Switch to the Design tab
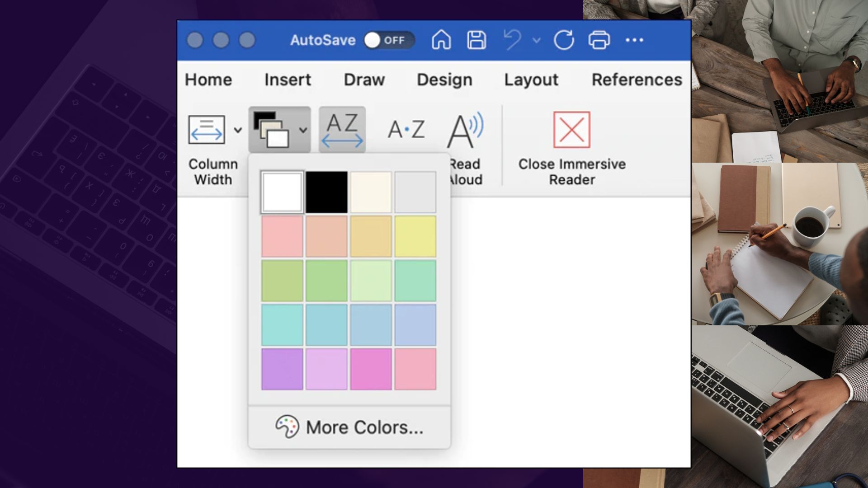Viewport: 868px width, 488px height. click(x=444, y=80)
